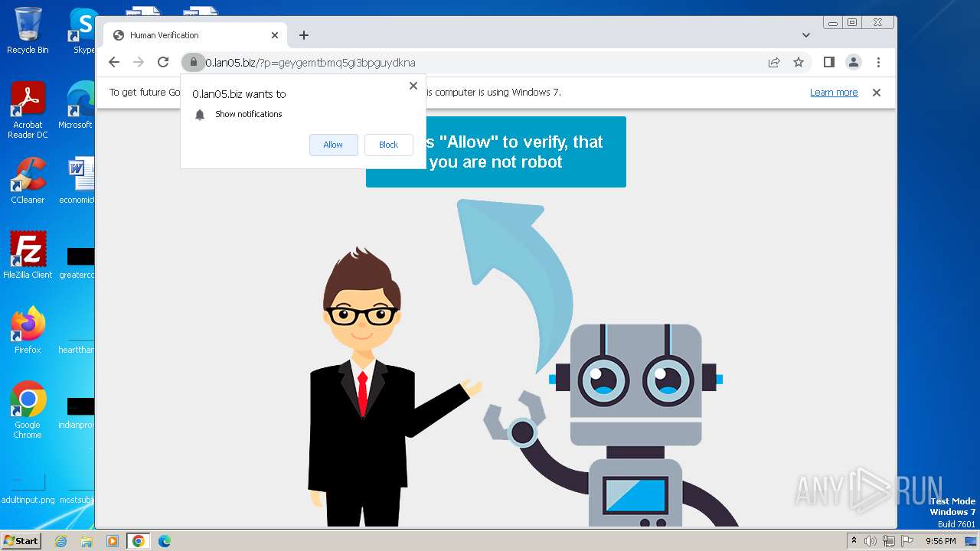Allow notifications from 0.lan05.biz

[333, 145]
